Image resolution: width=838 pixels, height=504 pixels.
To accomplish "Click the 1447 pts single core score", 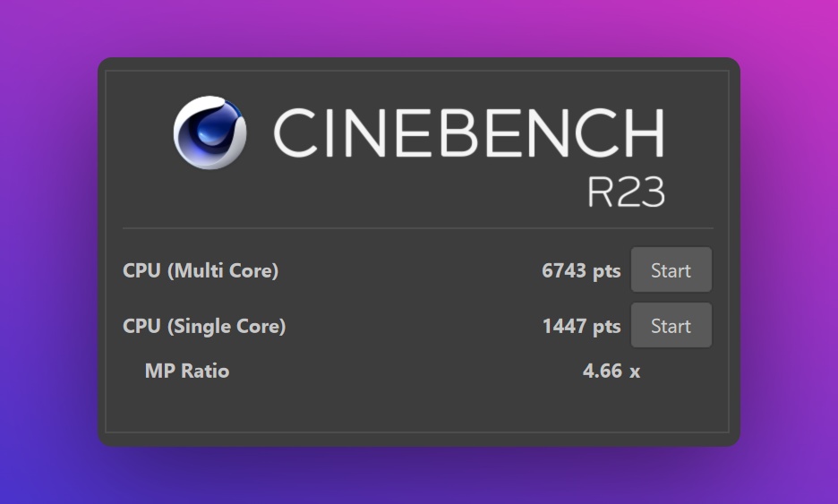I will tap(581, 326).
